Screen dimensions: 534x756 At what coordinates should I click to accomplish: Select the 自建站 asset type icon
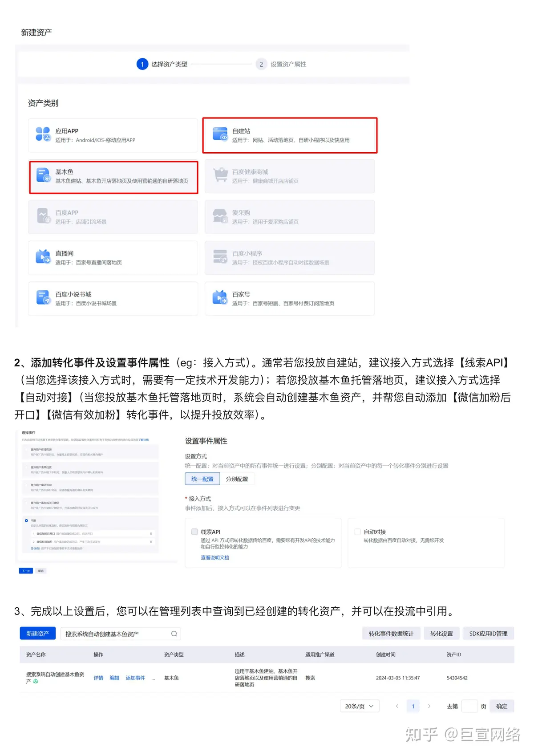click(x=220, y=134)
